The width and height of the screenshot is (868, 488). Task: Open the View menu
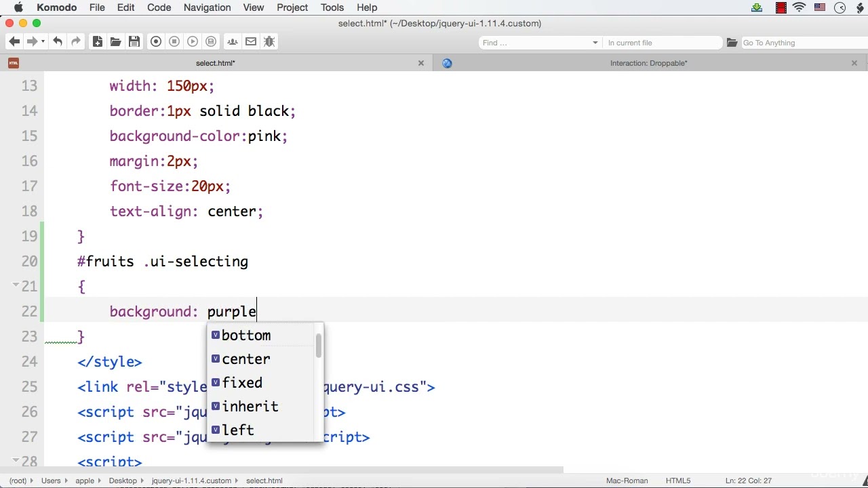click(x=254, y=7)
